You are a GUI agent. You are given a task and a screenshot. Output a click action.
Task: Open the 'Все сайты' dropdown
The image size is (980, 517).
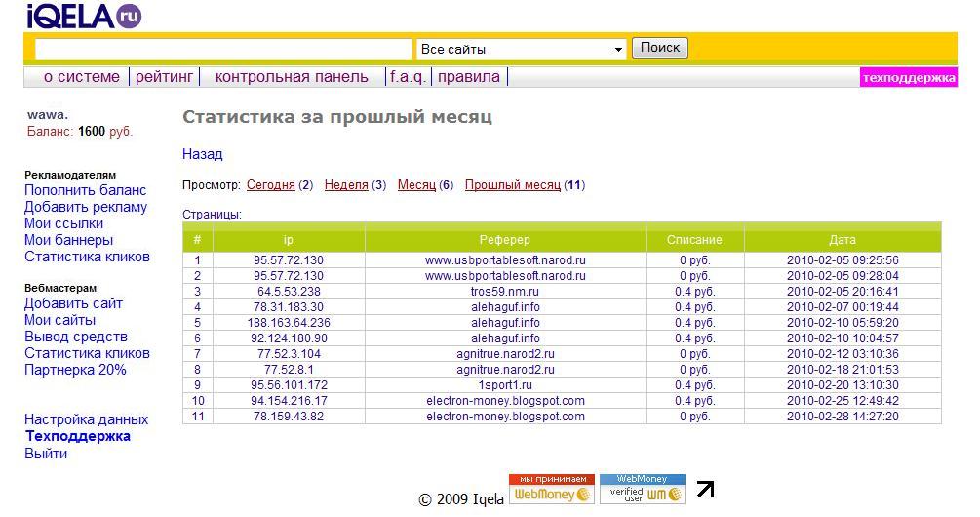point(522,49)
